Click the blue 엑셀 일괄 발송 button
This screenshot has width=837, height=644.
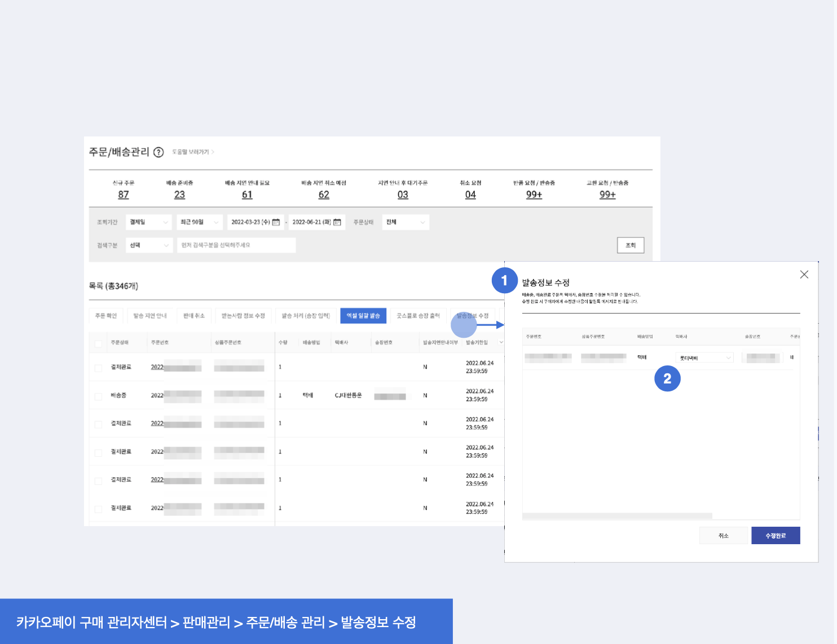[x=363, y=316]
